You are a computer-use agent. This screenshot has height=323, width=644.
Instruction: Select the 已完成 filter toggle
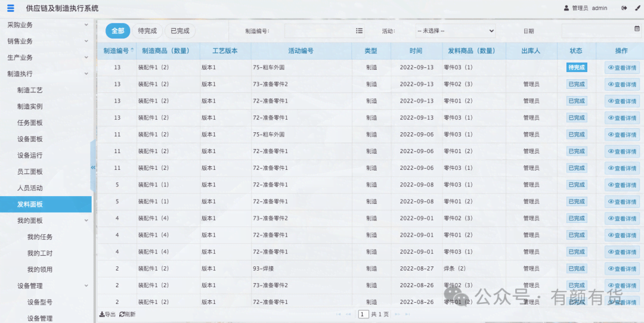point(180,31)
